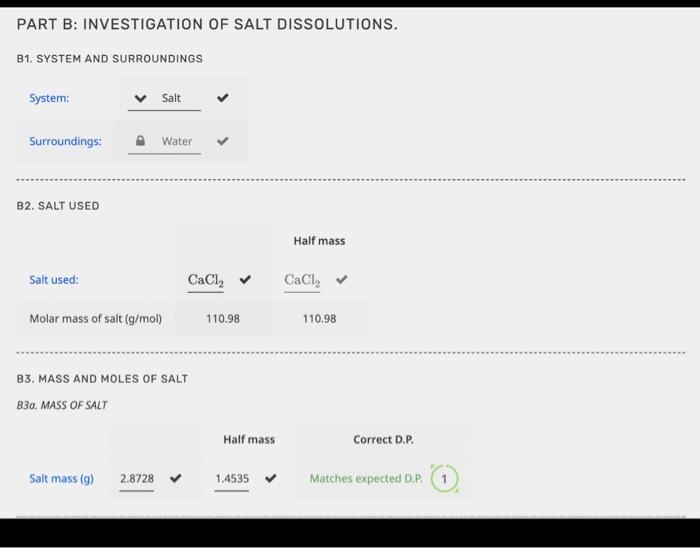Click the lock icon in Surroundings row
The image size is (700, 548).
pos(140,141)
